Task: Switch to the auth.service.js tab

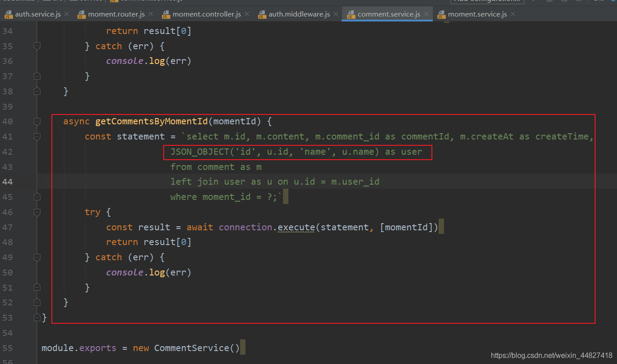Action: [x=38, y=14]
